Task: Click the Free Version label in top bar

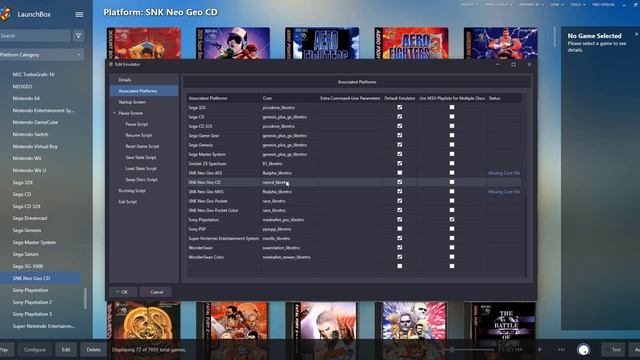Action: [x=603, y=4]
